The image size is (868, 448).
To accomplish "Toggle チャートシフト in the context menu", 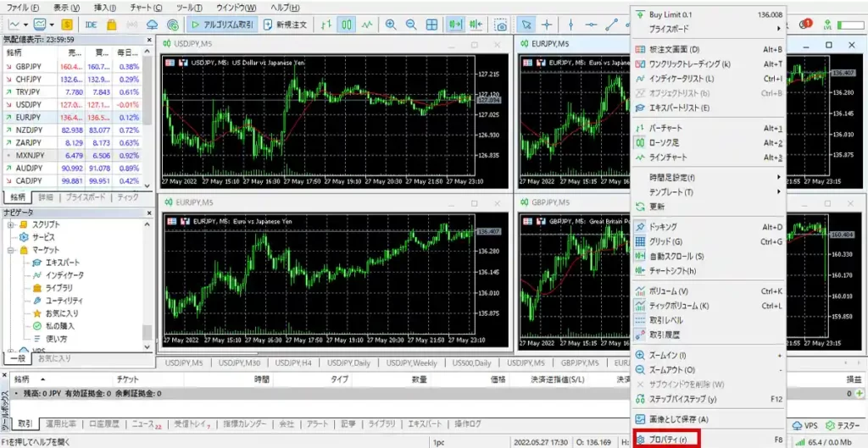I will point(671,271).
